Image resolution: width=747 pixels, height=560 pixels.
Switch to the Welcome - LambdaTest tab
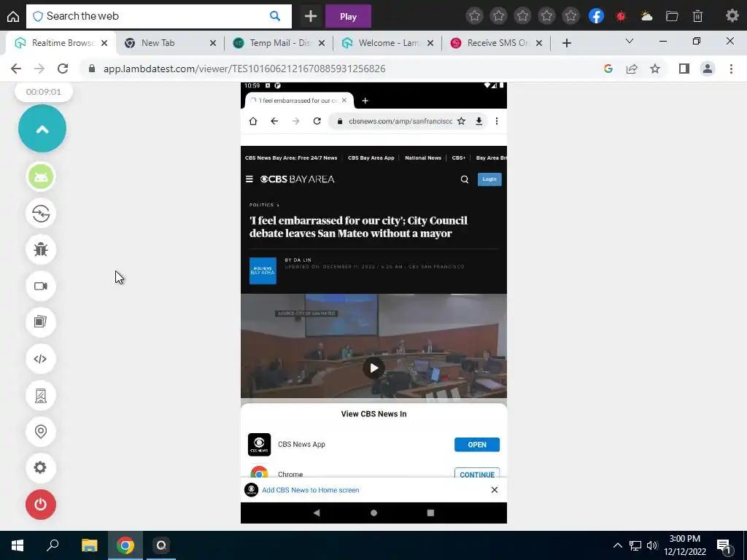click(x=387, y=43)
